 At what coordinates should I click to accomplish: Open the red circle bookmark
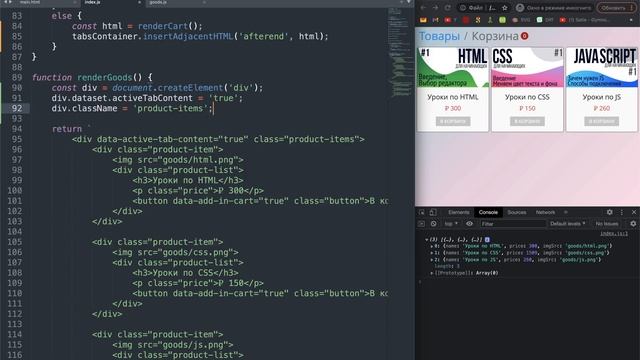tap(466, 20)
